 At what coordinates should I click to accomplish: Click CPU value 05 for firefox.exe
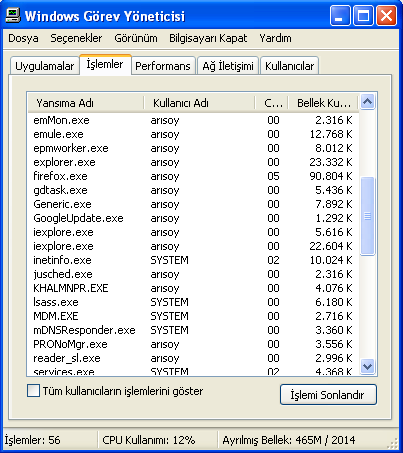[273, 176]
